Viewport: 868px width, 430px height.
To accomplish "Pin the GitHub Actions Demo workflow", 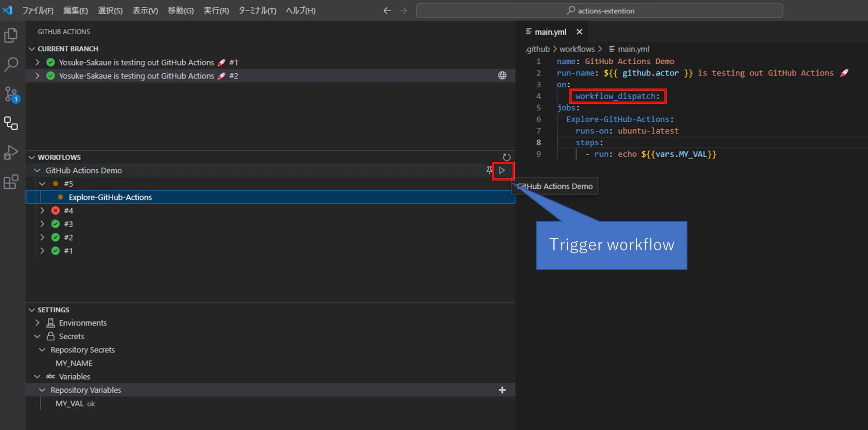I will (489, 171).
